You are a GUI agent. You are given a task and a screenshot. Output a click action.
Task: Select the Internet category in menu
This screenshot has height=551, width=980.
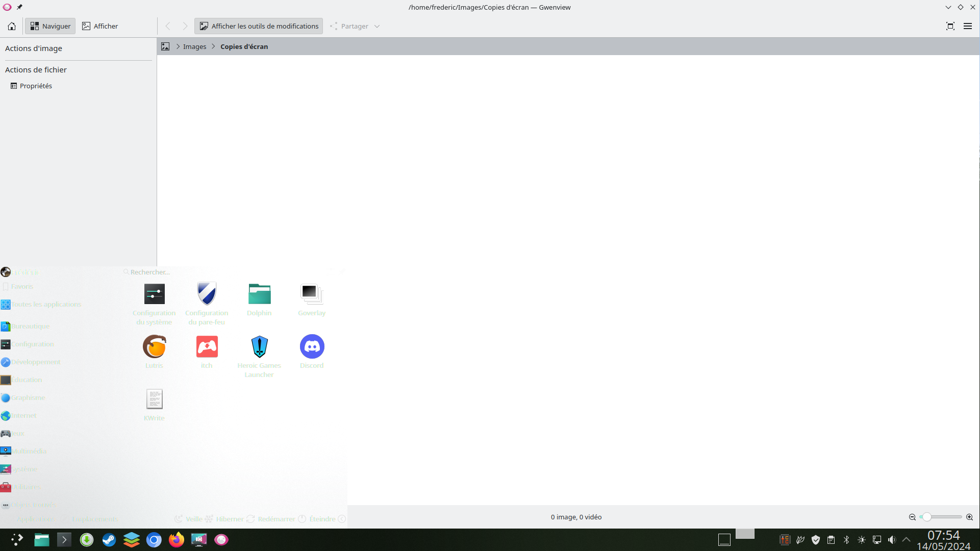(x=23, y=415)
